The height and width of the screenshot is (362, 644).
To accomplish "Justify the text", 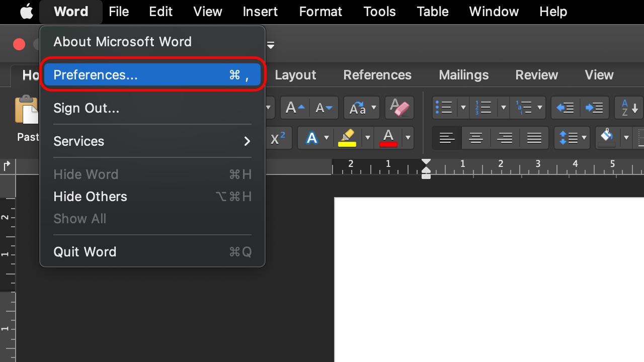I will click(534, 138).
